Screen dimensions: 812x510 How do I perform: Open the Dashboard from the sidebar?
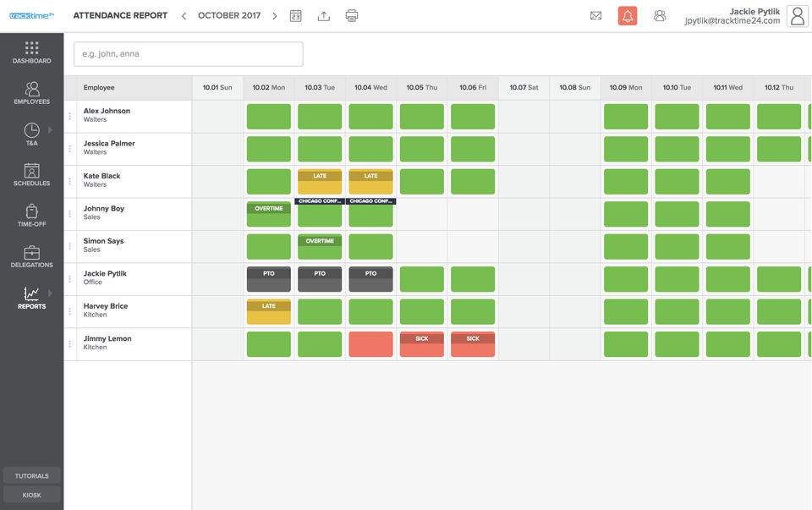click(31, 52)
